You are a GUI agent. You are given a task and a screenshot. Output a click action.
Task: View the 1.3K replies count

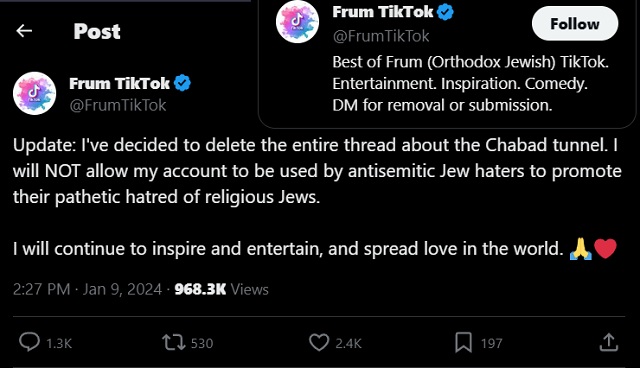point(59,344)
